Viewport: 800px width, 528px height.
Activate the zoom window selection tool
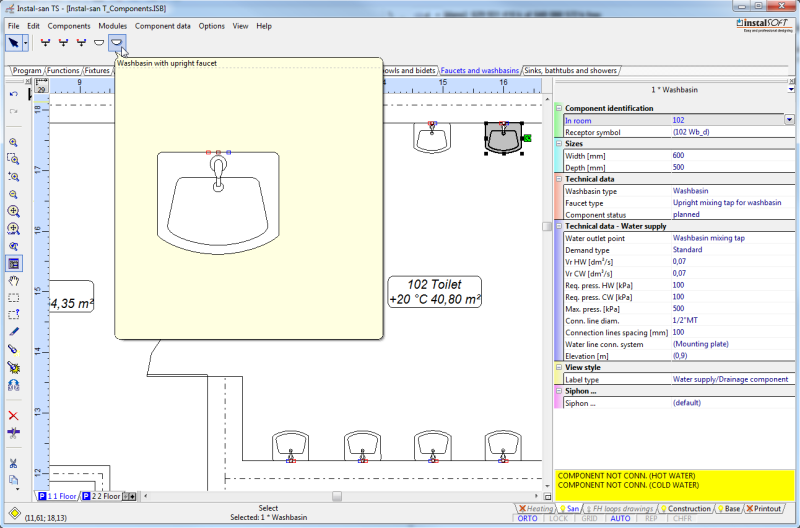[x=14, y=159]
